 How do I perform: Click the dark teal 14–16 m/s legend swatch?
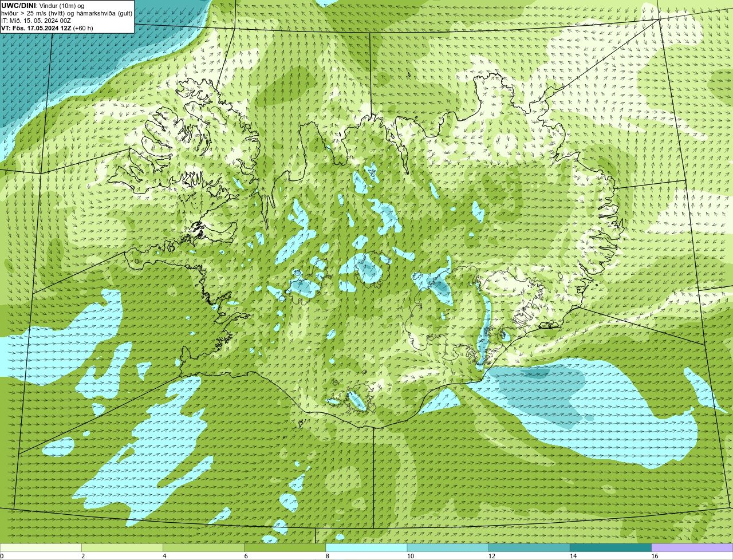pyautogui.click(x=611, y=548)
